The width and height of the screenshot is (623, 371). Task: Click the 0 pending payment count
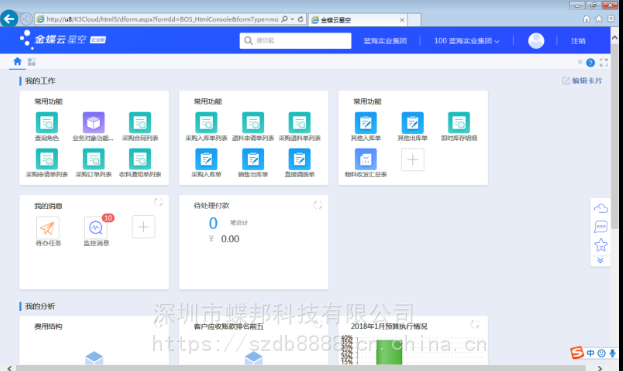coord(213,223)
